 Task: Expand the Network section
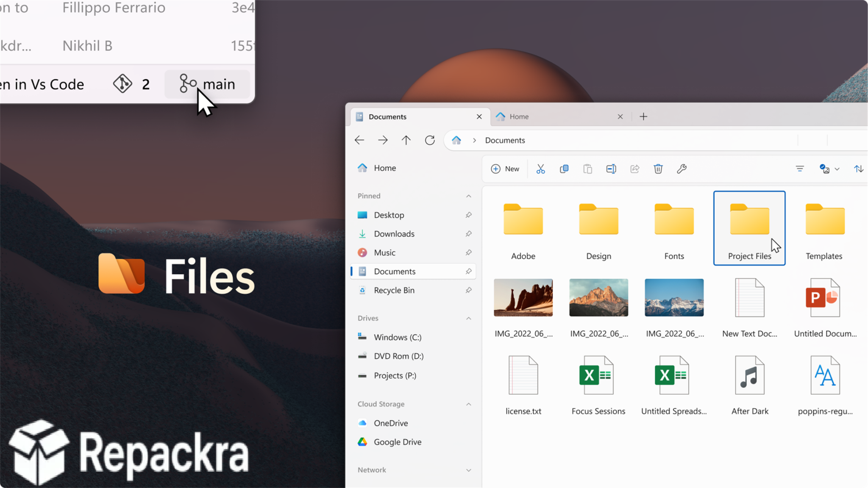tap(468, 470)
